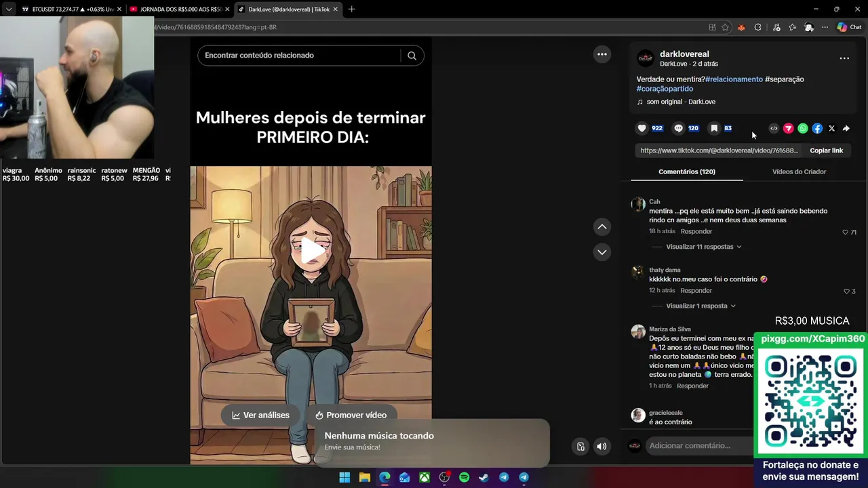Image resolution: width=868 pixels, height=488 pixels.
Task: Open Xbox app from taskbar
Action: point(425,477)
